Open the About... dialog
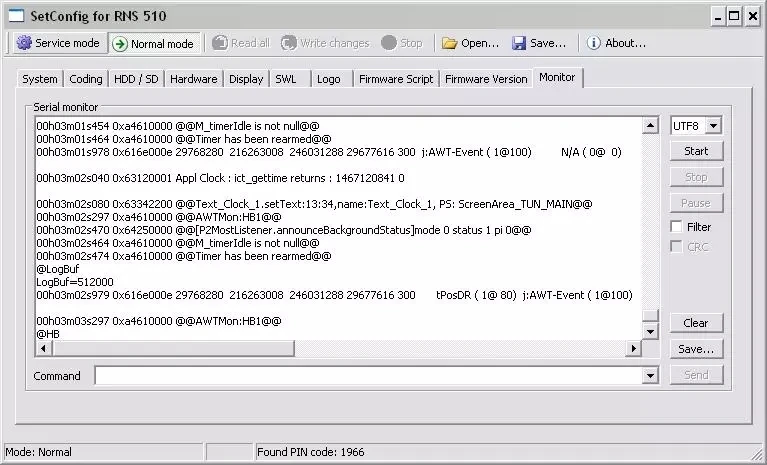This screenshot has width=767, height=465. 616,43
